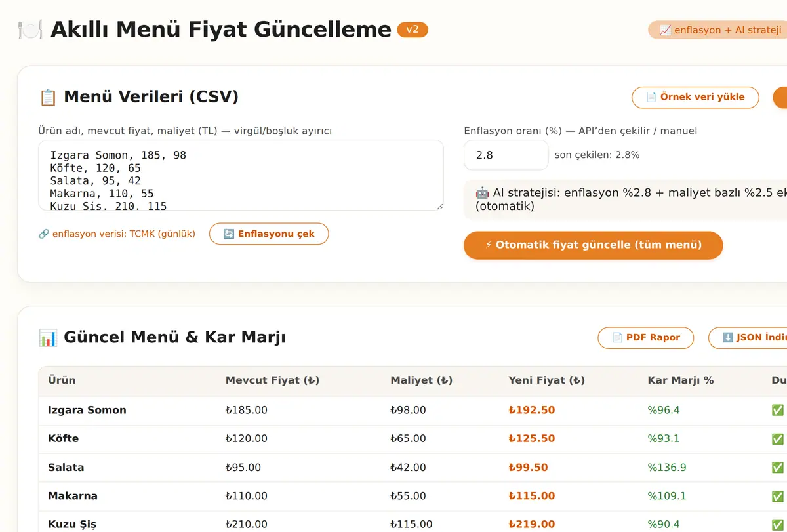Click the plate icon beside the page title

coord(30,30)
